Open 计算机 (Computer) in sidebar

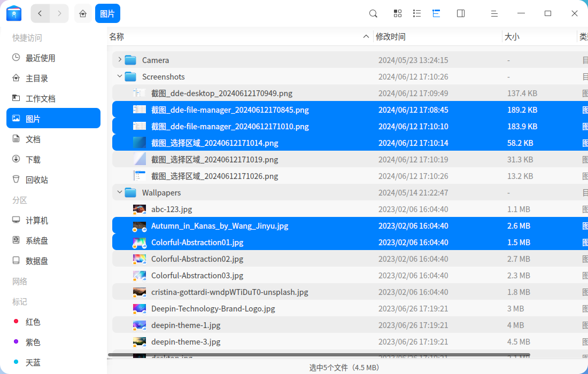(x=36, y=220)
